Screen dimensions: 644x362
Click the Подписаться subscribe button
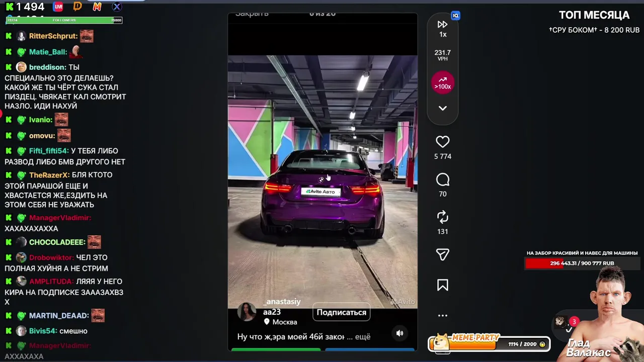pos(341,312)
